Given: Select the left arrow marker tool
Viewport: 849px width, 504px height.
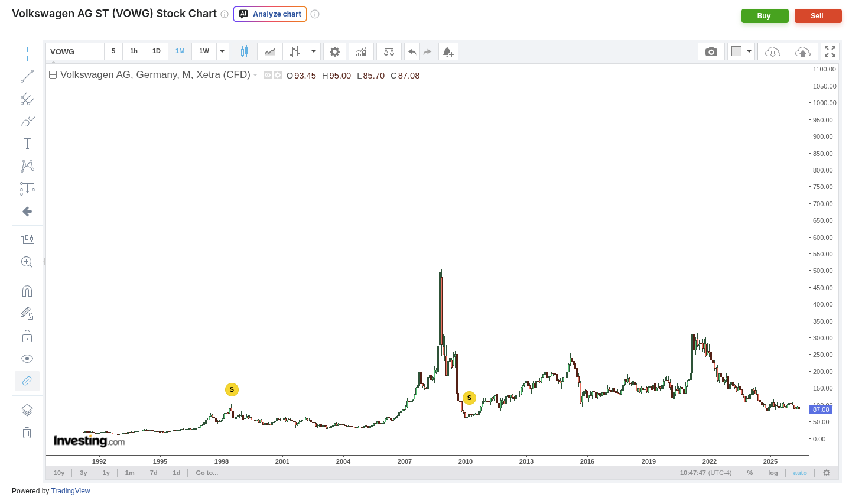Looking at the screenshot, I should pos(27,212).
